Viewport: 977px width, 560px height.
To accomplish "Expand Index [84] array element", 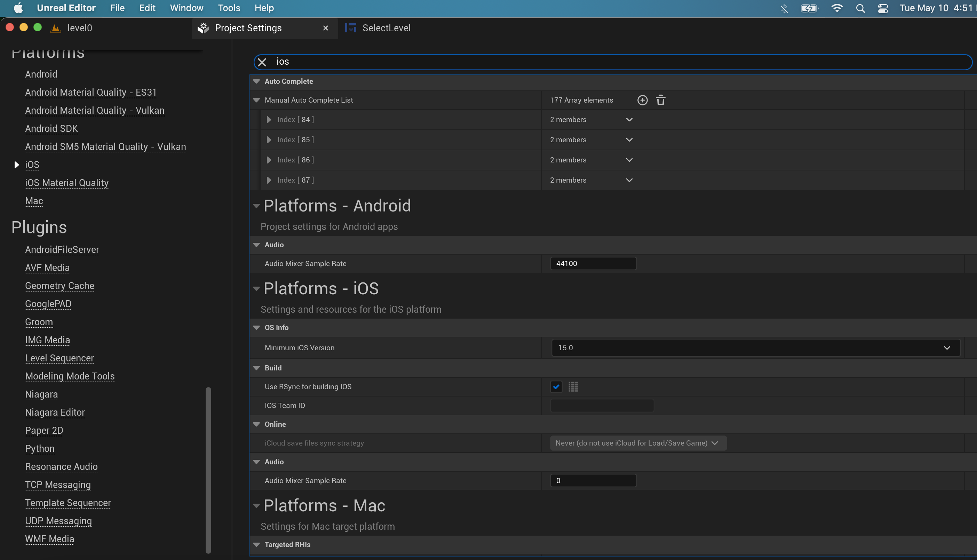I will coord(268,119).
